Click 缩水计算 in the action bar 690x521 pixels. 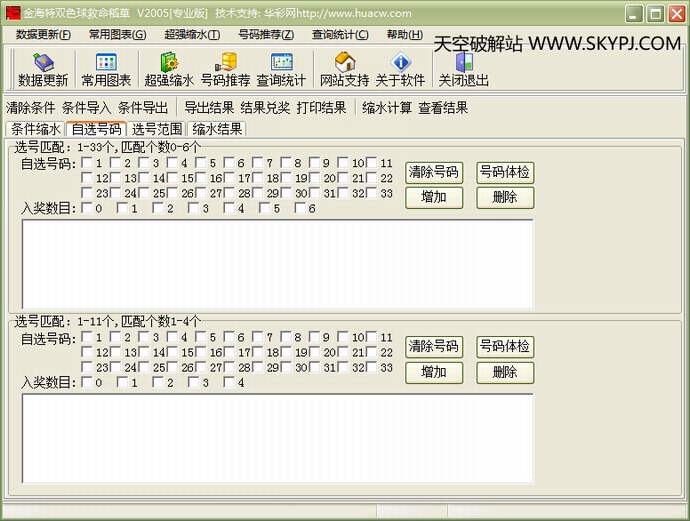pos(387,107)
